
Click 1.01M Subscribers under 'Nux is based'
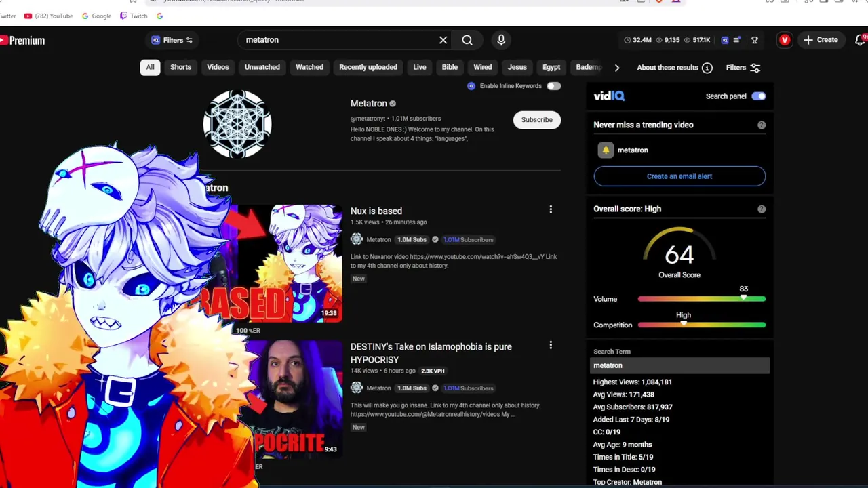pyautogui.click(x=469, y=239)
